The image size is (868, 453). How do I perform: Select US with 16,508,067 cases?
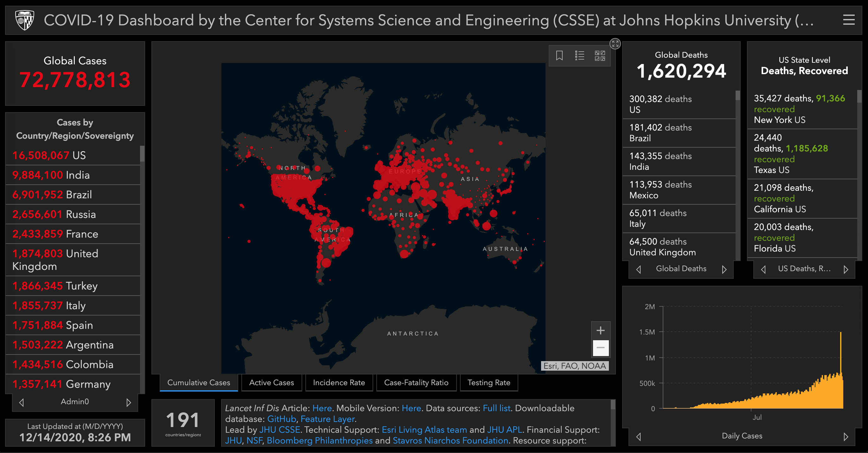click(x=73, y=155)
